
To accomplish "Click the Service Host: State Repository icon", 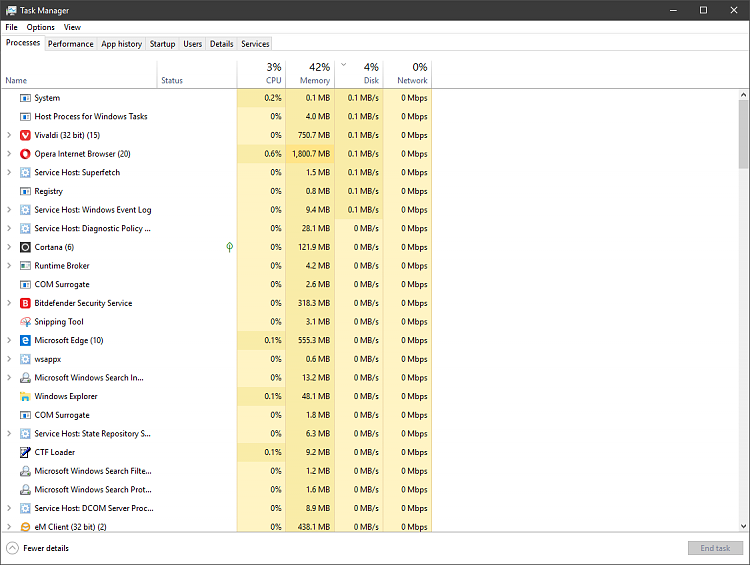I will (x=25, y=434).
